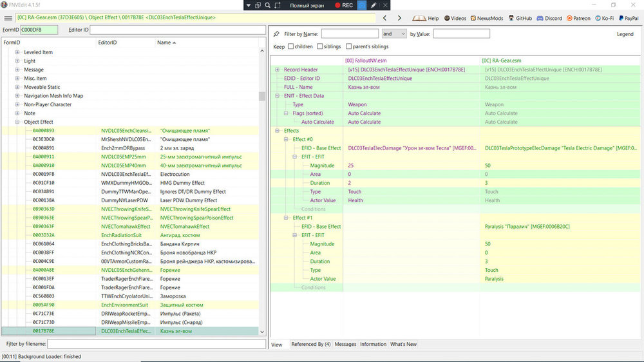The height and width of the screenshot is (362, 644).
Task: Open Videos link icon
Action: [455, 18]
